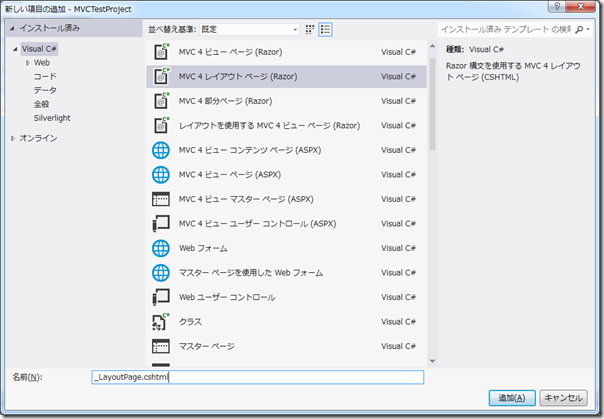The image size is (604, 419).
Task: Click the globe icon for MVC 4 ビュー ページ (ASPX)
Action: tap(161, 175)
